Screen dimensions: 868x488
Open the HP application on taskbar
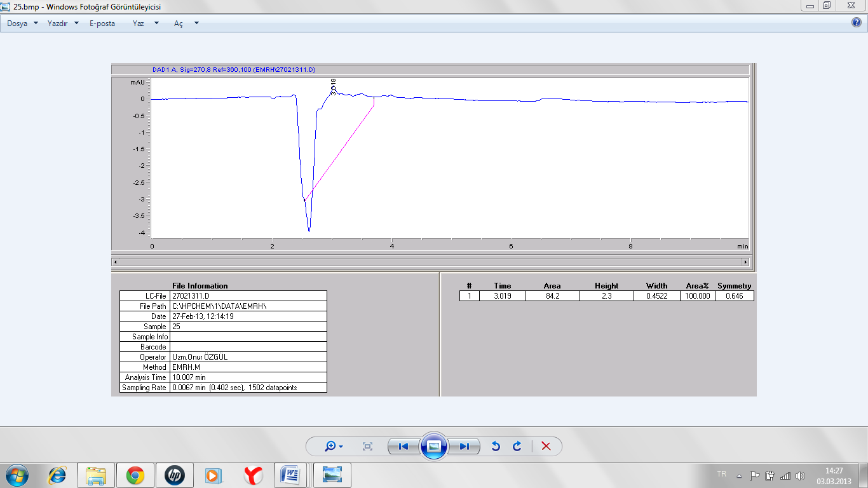174,475
